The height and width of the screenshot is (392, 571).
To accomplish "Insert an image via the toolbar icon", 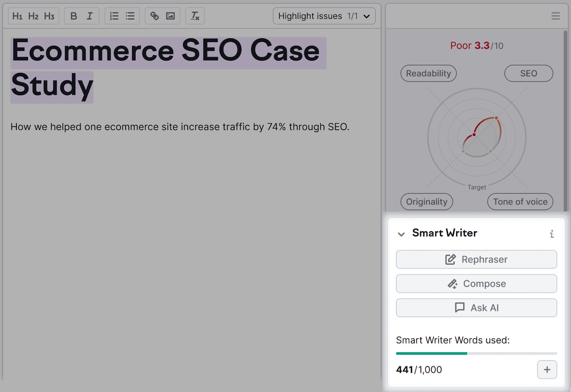I will point(171,16).
